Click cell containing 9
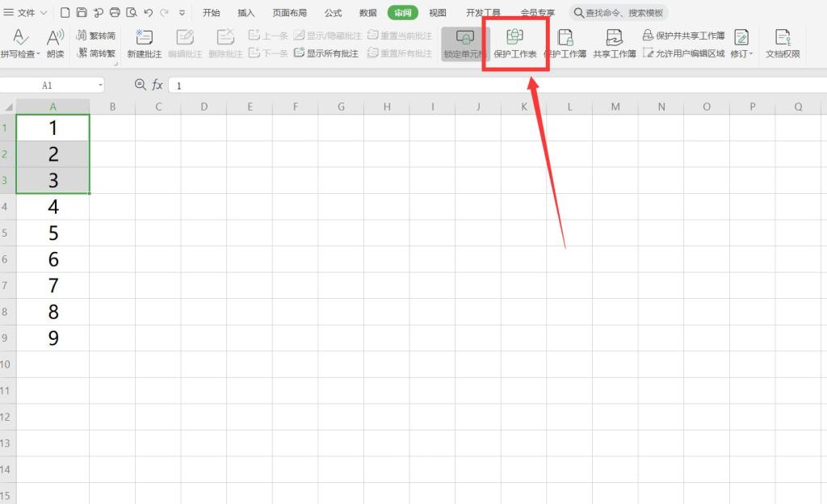Screen dimensions: 827x504 pos(52,338)
